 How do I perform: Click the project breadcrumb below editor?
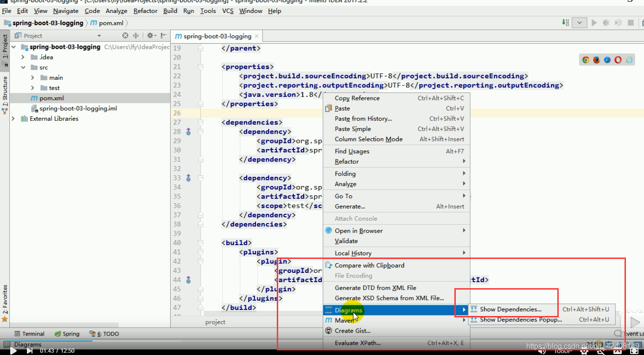(x=215, y=322)
